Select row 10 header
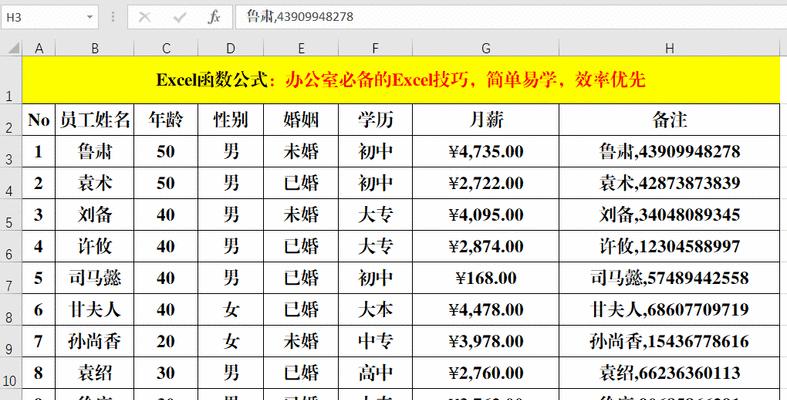 coord(11,372)
